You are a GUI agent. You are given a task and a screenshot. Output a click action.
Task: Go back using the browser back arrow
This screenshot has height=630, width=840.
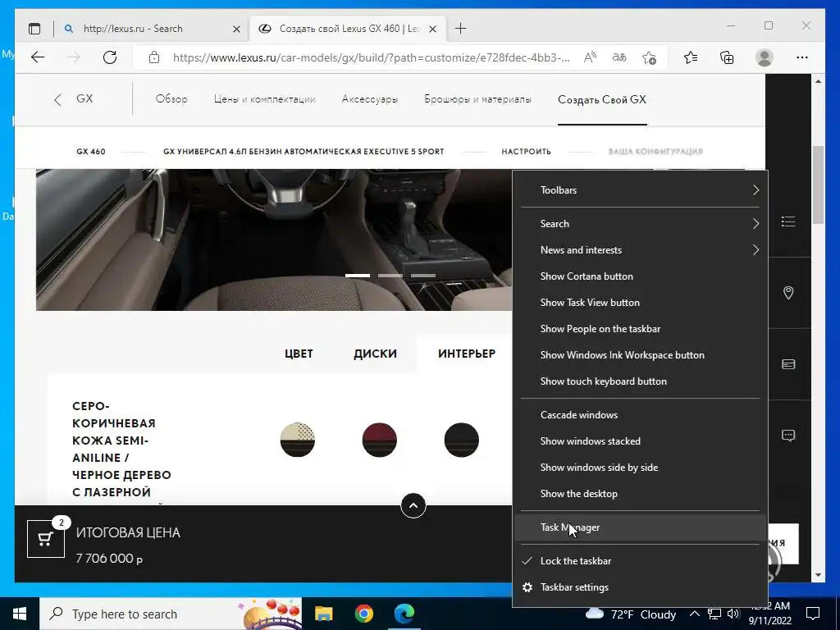pyautogui.click(x=38, y=57)
